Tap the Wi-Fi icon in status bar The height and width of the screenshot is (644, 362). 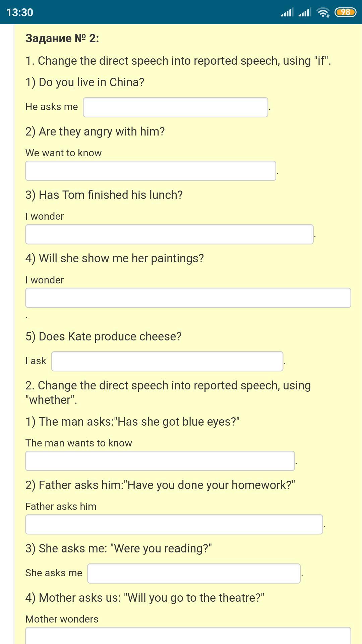tap(323, 12)
